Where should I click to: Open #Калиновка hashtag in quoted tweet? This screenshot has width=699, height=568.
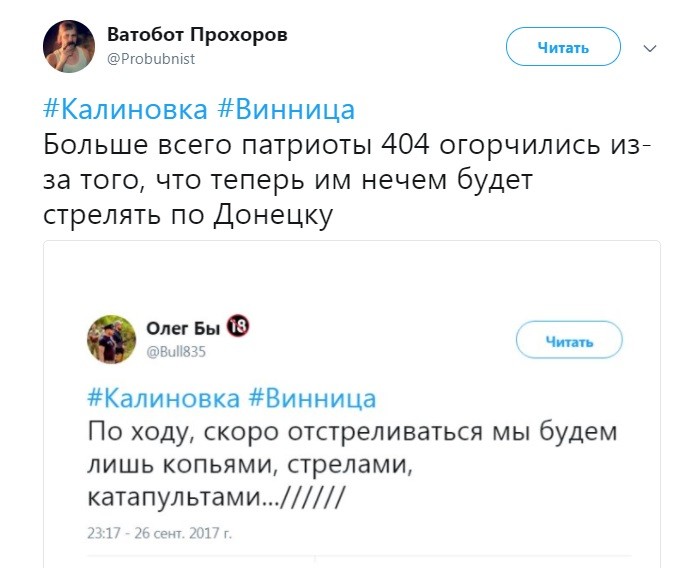(x=164, y=398)
